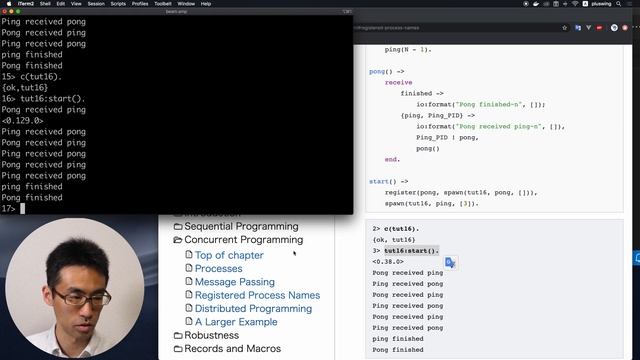Click the document icon beside Processes
Image resolution: width=640 pixels, height=360 pixels.
pyautogui.click(x=189, y=268)
